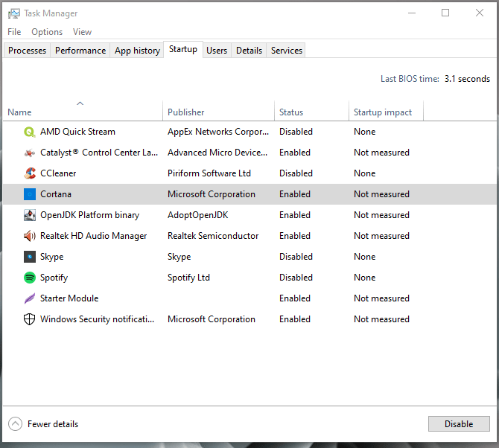
Task: Collapse view with Fewer details arrow
Action: (16, 424)
